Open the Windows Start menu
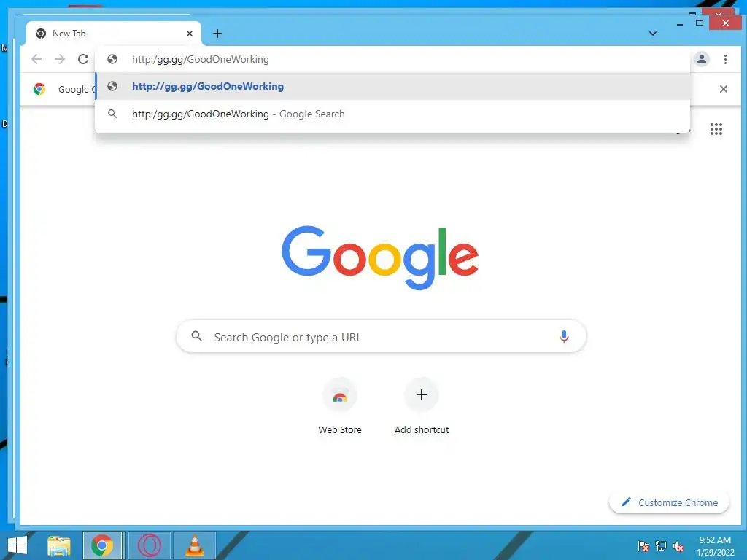Image resolution: width=747 pixels, height=560 pixels. (x=18, y=545)
